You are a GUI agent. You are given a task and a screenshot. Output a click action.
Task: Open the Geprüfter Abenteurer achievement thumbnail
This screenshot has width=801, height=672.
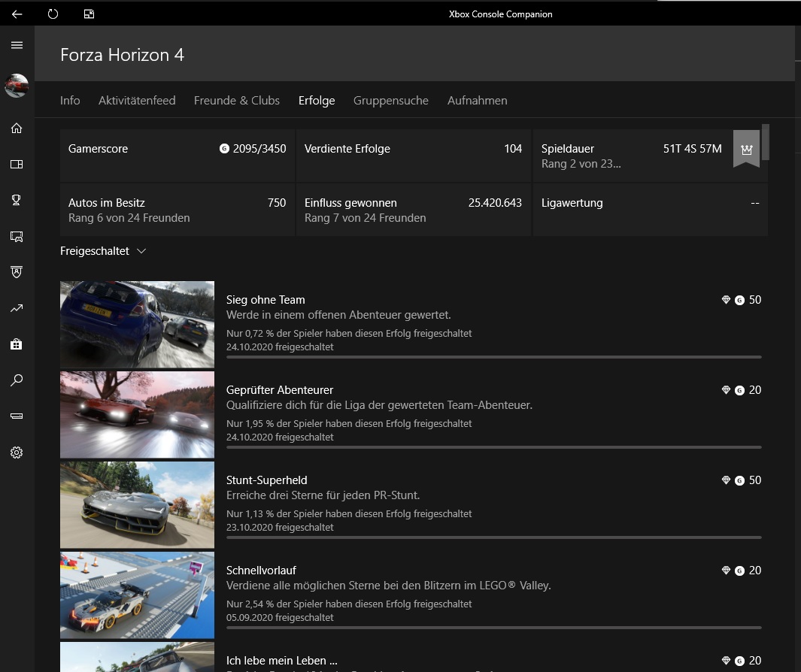point(137,415)
